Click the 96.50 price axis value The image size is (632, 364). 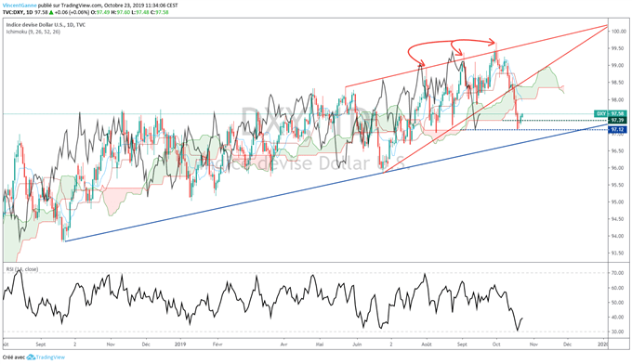(x=618, y=151)
